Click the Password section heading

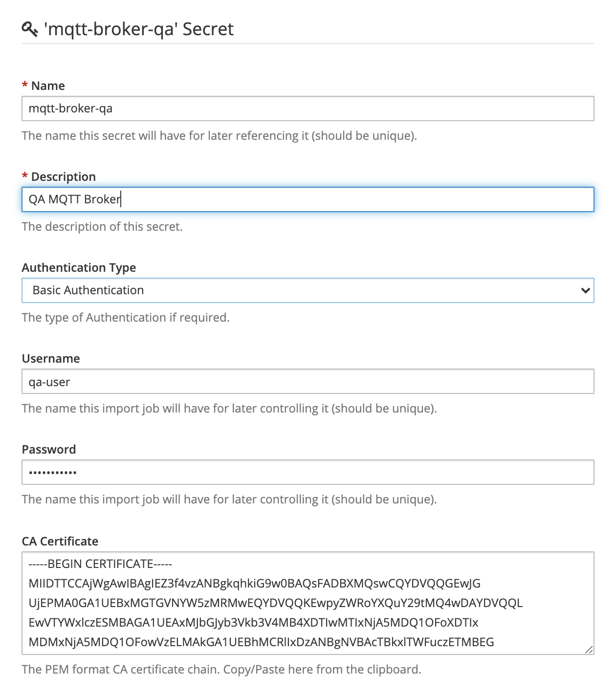coord(49,449)
